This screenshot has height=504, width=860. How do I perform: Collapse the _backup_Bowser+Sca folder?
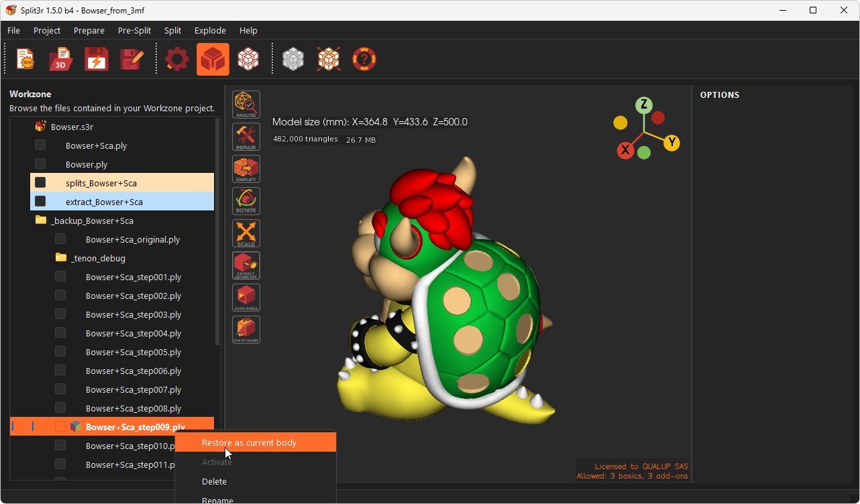(41, 220)
